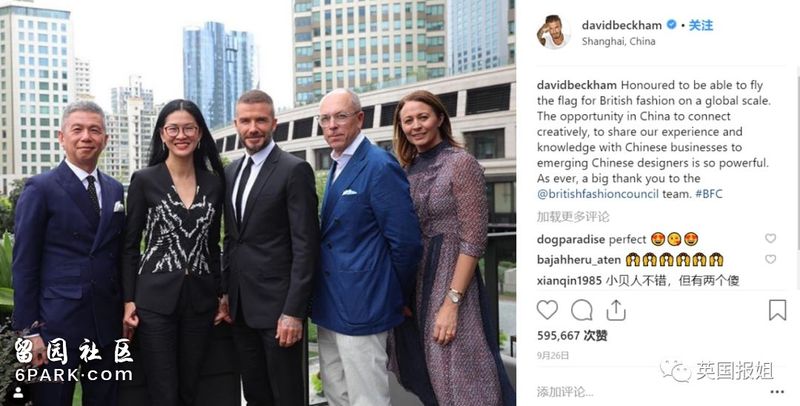Like bajahheru_aten's comment heart
This screenshot has height=406, width=800.
tap(770, 260)
